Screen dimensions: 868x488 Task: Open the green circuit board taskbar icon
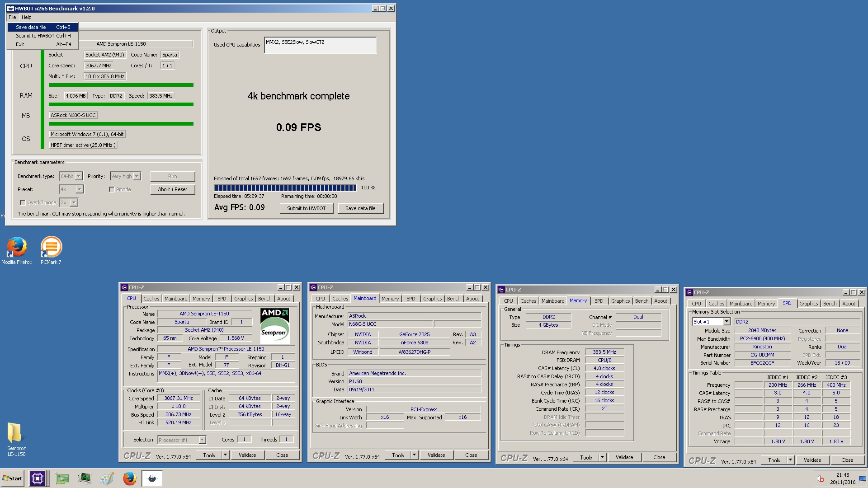click(x=62, y=479)
